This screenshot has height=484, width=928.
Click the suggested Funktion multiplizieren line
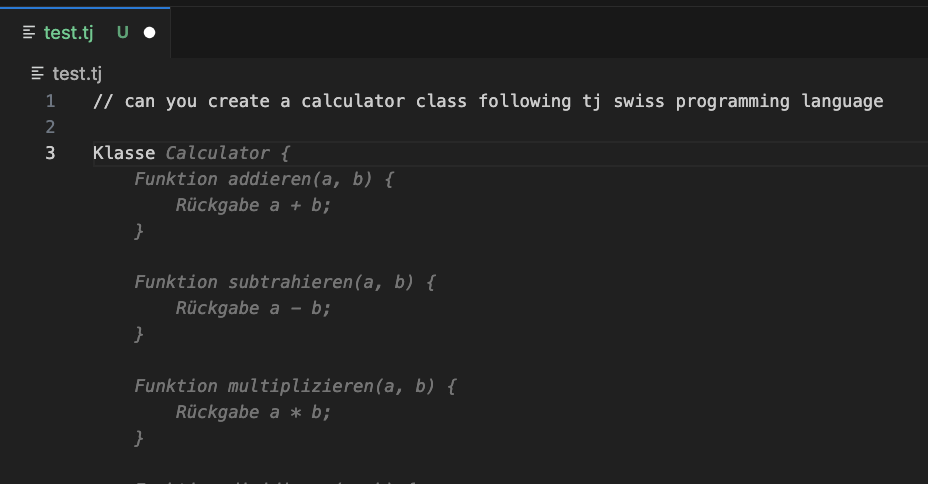point(295,386)
